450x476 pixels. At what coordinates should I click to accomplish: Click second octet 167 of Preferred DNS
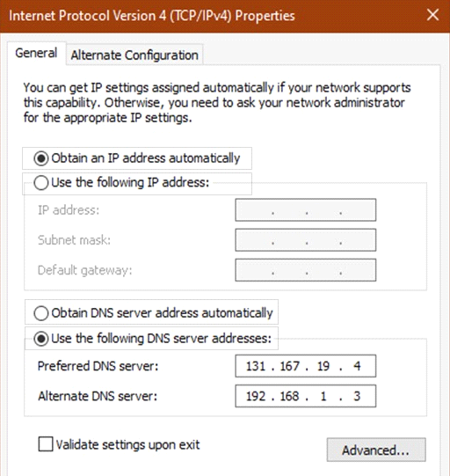tap(289, 366)
